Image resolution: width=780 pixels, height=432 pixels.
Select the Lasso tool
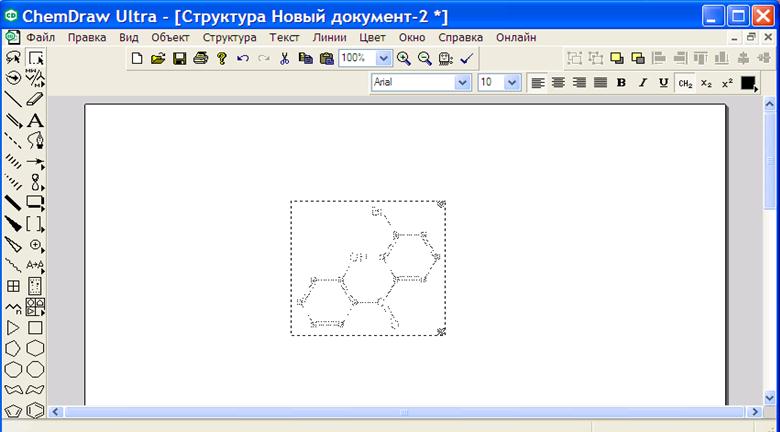(x=13, y=58)
